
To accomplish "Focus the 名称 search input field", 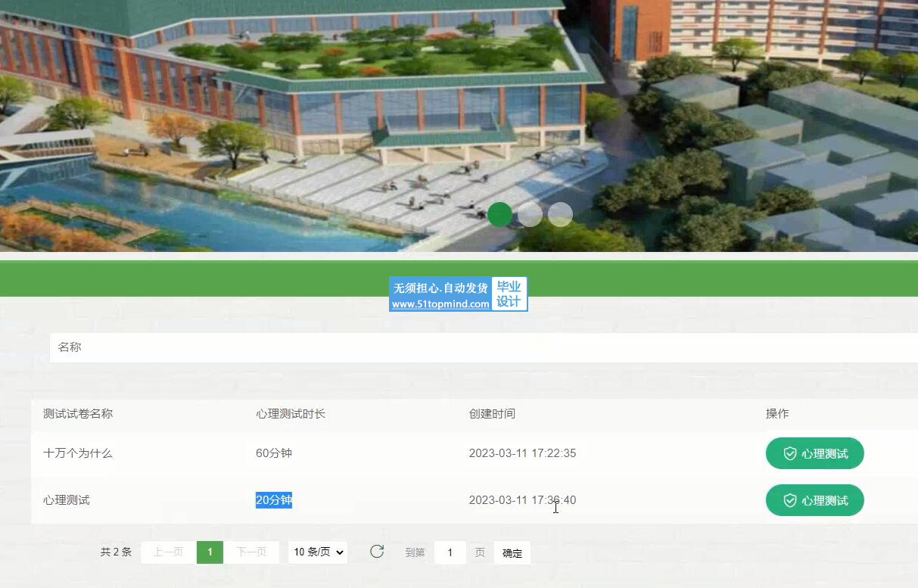I will [x=484, y=347].
